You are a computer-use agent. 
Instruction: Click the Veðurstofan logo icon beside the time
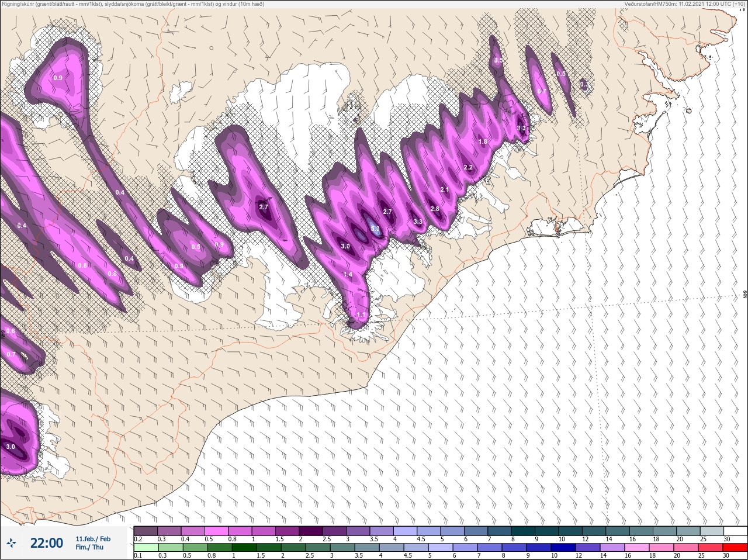point(12,543)
